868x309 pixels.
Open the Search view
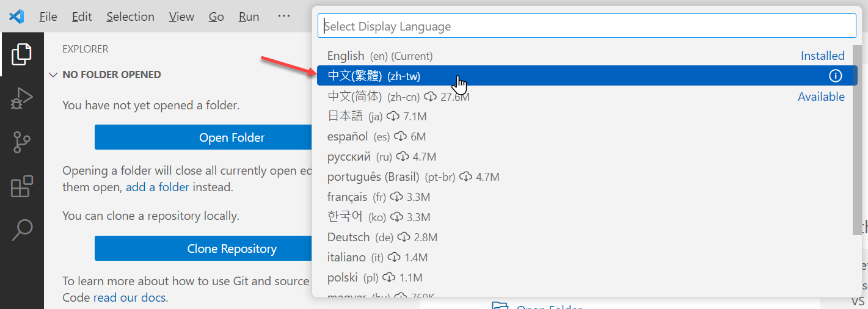click(21, 230)
